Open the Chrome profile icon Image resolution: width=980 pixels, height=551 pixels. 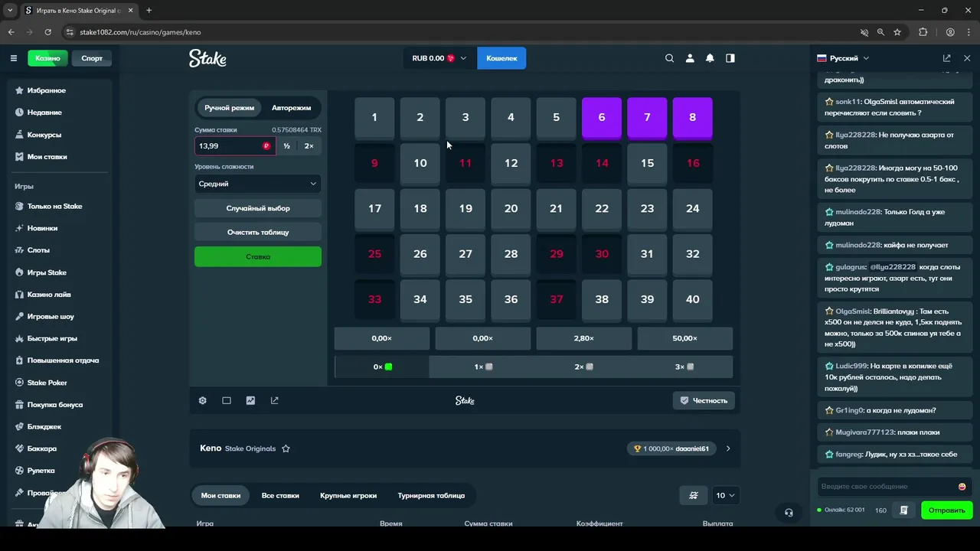[x=950, y=32]
